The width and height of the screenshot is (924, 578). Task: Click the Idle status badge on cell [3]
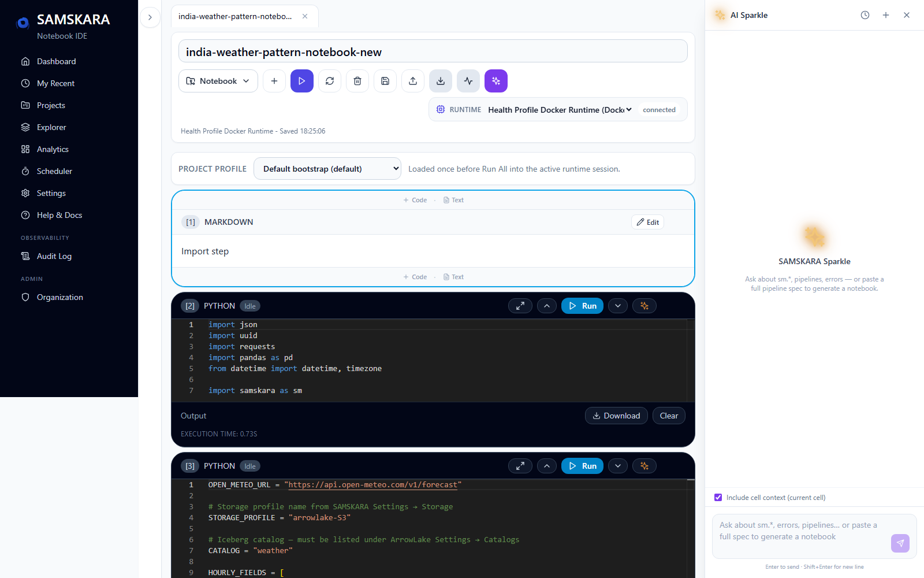pos(250,466)
